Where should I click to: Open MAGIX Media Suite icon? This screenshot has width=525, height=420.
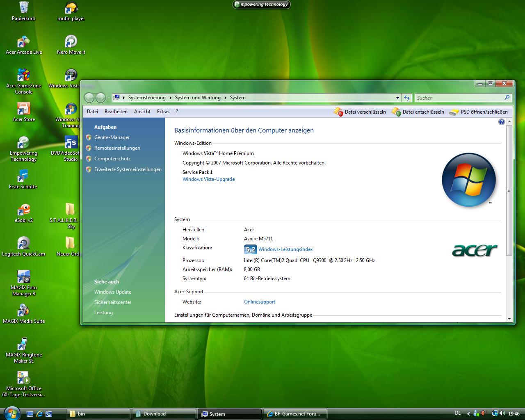[24, 314]
